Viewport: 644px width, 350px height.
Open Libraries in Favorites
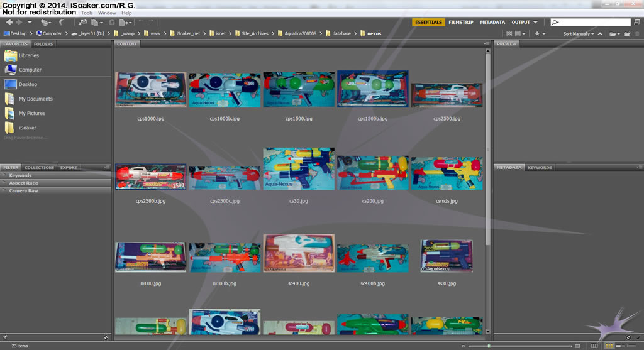coord(21,55)
